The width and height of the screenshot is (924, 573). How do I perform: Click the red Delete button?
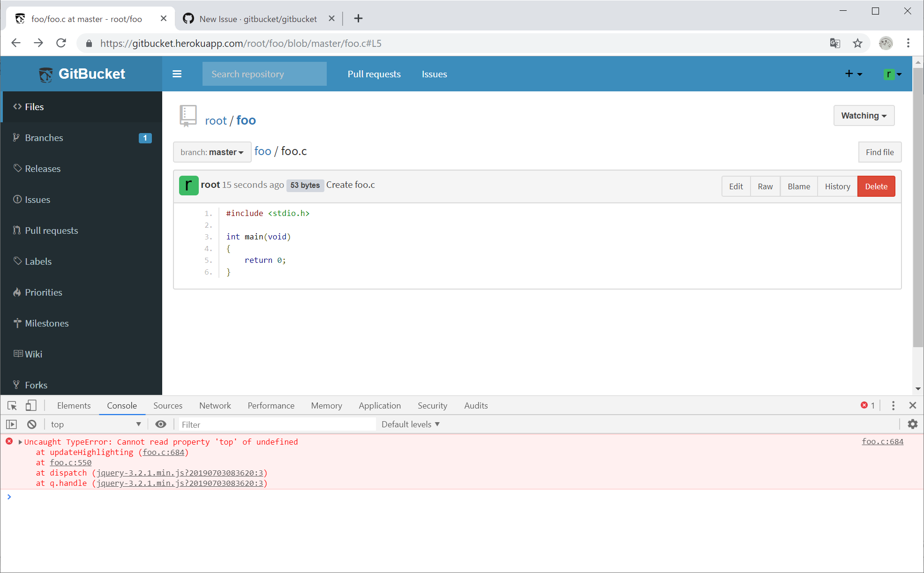pyautogui.click(x=876, y=186)
